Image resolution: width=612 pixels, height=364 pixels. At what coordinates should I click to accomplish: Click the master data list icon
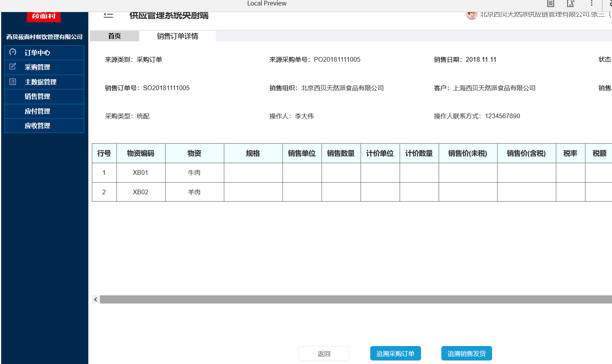point(12,82)
